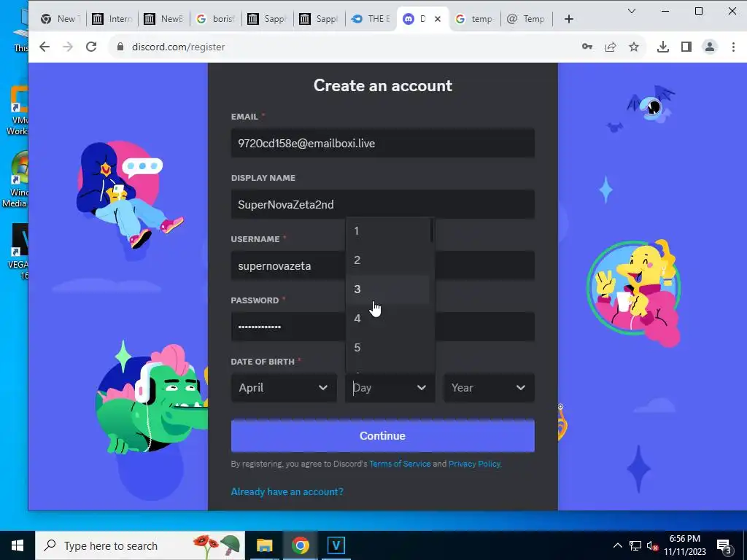The image size is (747, 560).
Task: Switch to the NewB tab
Action: [x=164, y=19]
